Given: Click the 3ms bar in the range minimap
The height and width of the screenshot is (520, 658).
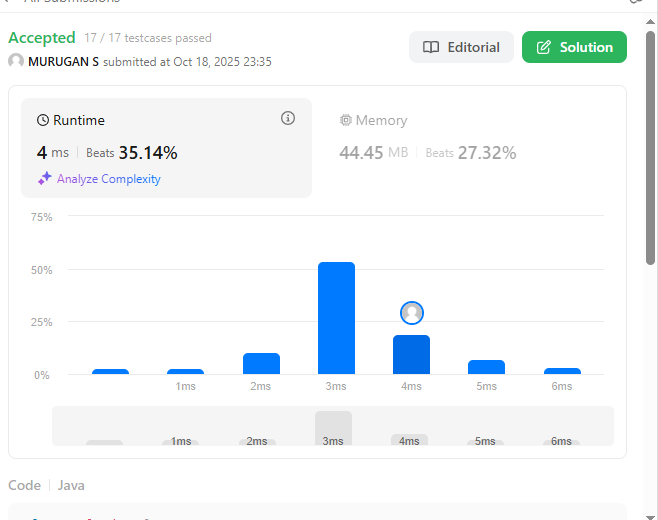Looking at the screenshot, I should (334, 428).
